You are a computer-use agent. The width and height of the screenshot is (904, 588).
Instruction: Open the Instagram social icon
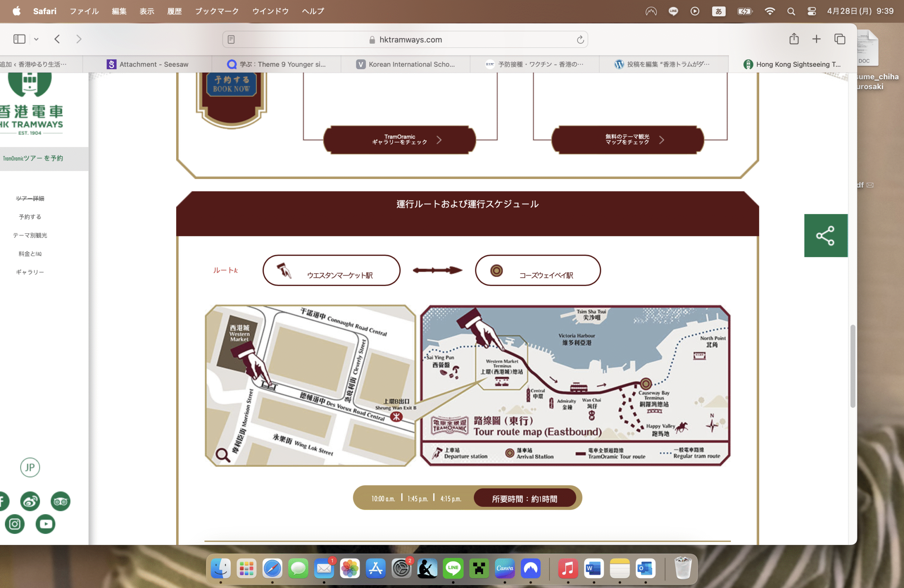(x=15, y=524)
